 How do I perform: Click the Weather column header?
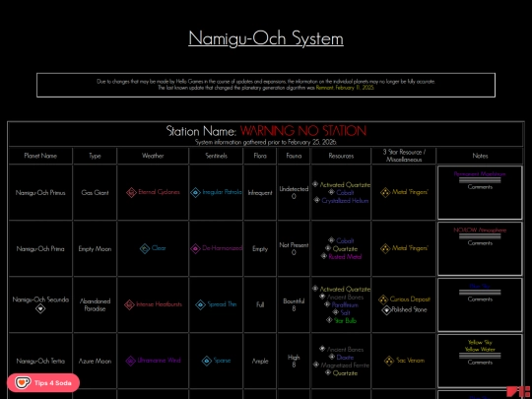[x=153, y=156]
